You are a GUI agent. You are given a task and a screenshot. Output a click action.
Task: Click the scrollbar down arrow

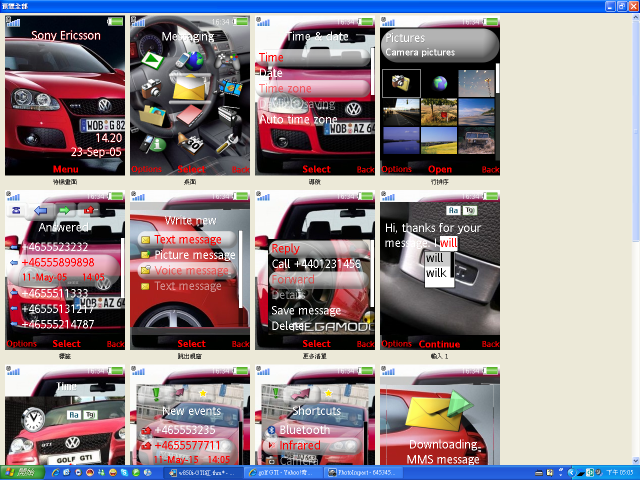tap(636, 461)
